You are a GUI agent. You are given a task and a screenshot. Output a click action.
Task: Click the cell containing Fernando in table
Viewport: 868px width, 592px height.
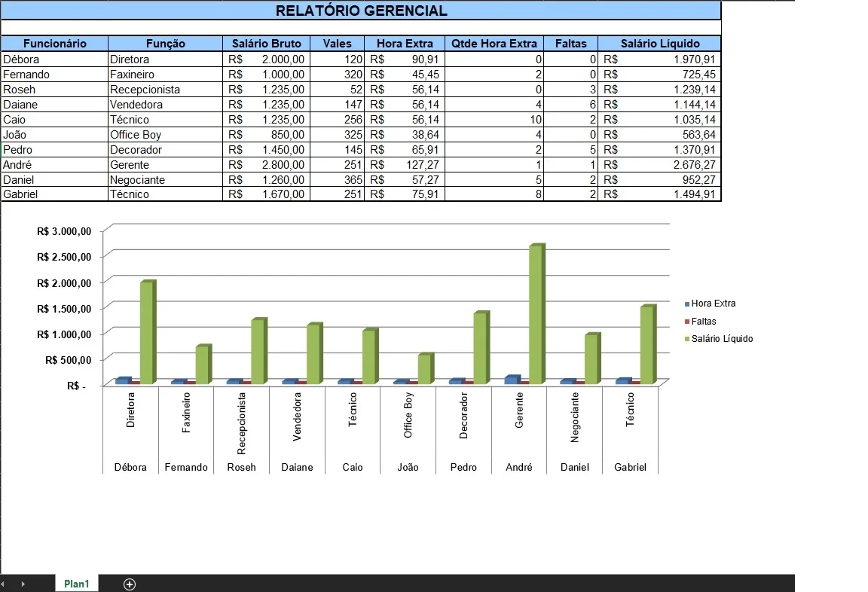coord(55,74)
